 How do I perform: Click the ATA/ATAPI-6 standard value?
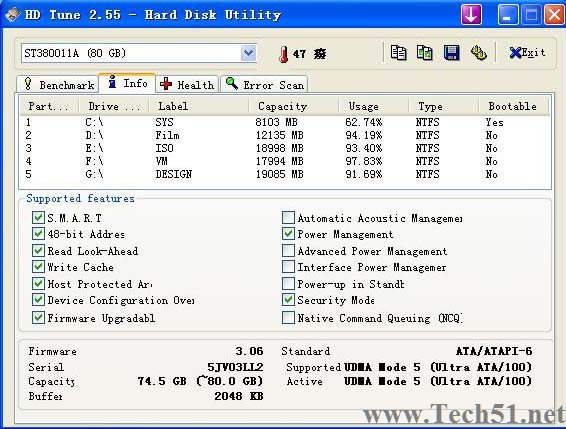[x=494, y=351]
